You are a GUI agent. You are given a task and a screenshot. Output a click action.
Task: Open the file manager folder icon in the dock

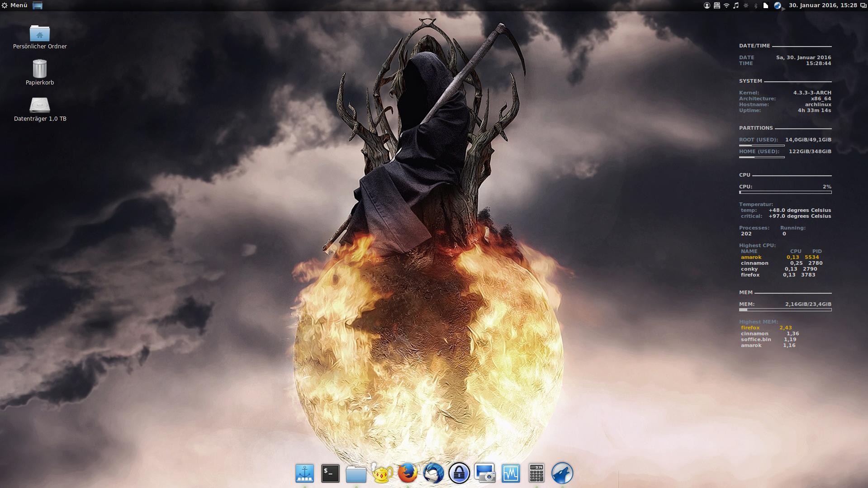356,474
